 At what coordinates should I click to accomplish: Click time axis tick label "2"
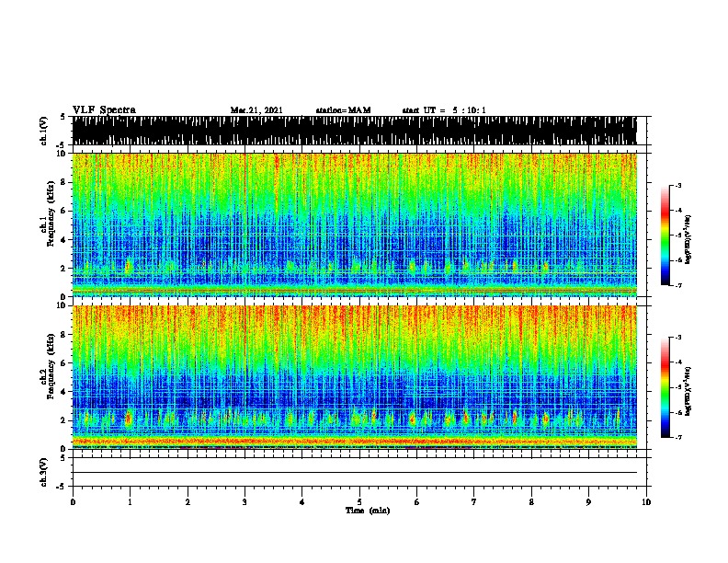188,502
